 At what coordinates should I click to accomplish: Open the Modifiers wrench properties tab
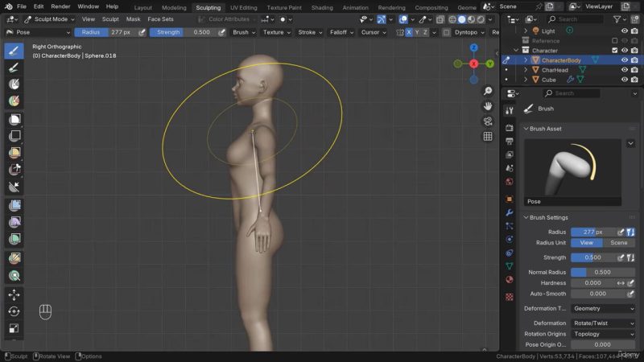point(509,212)
